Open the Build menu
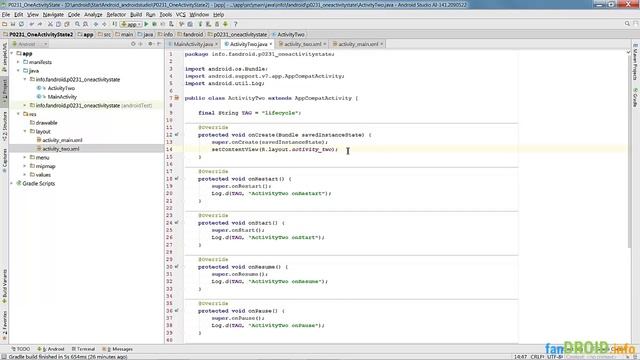The image size is (640, 360). 136,14
